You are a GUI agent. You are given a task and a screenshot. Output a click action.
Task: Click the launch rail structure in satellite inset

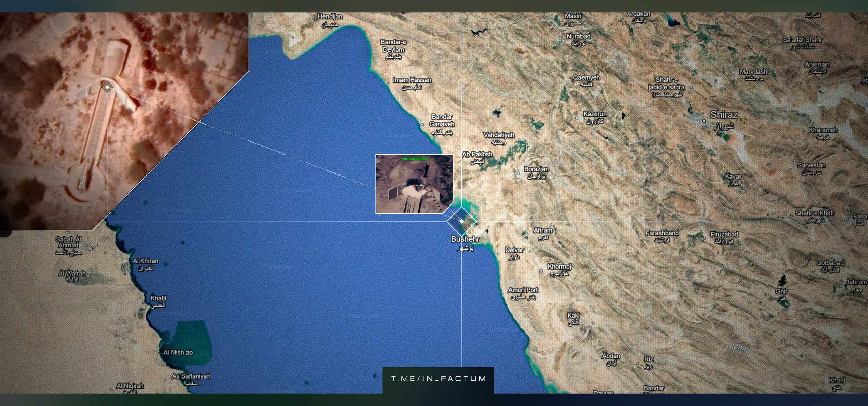click(x=96, y=136)
